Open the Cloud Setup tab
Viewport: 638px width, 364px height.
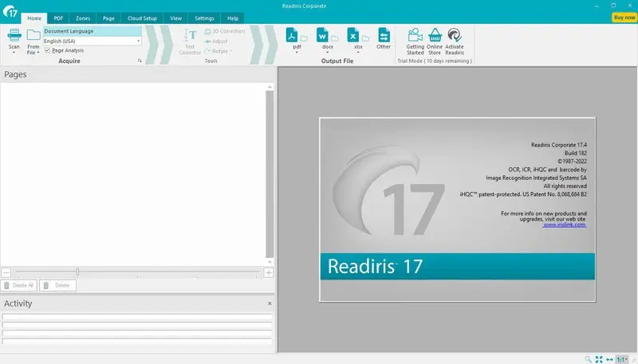pyautogui.click(x=142, y=18)
